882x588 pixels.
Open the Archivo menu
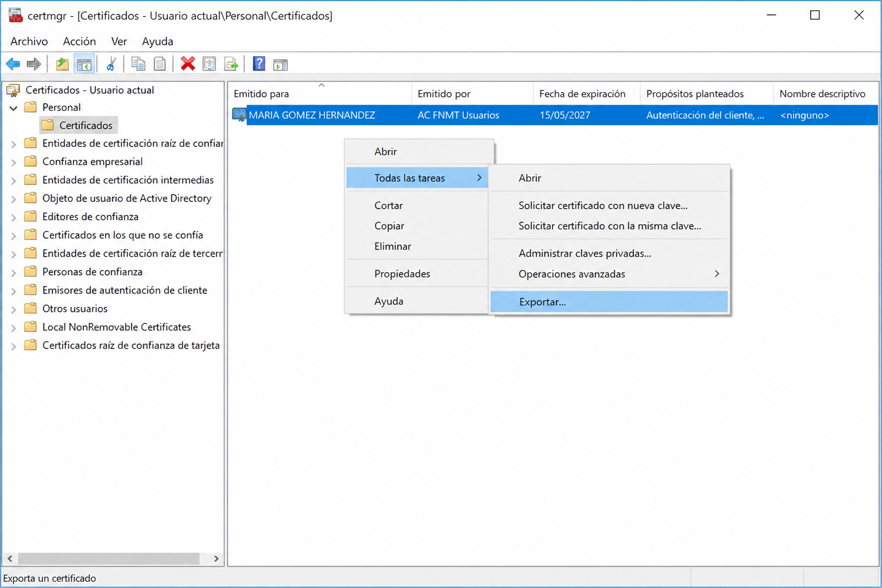click(x=29, y=41)
